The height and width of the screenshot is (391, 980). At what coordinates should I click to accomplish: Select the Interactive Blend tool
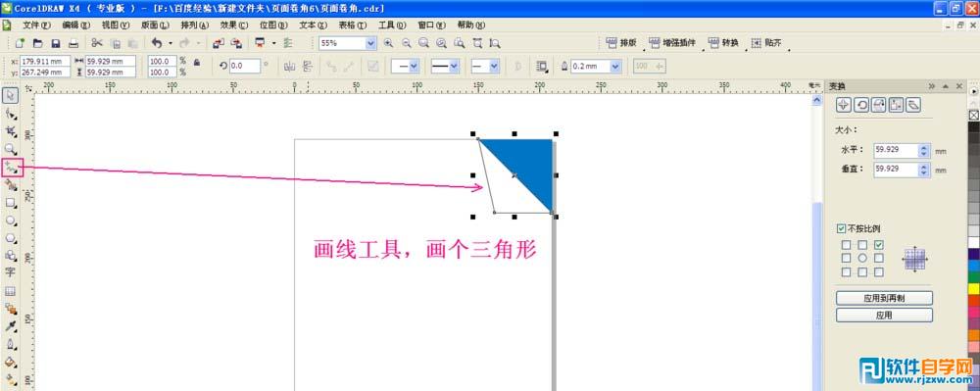11,309
